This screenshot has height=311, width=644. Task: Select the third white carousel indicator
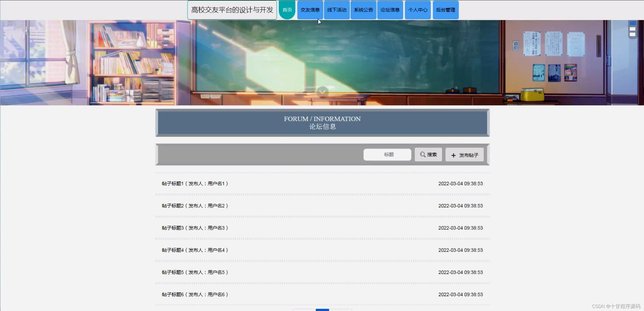point(633,34)
